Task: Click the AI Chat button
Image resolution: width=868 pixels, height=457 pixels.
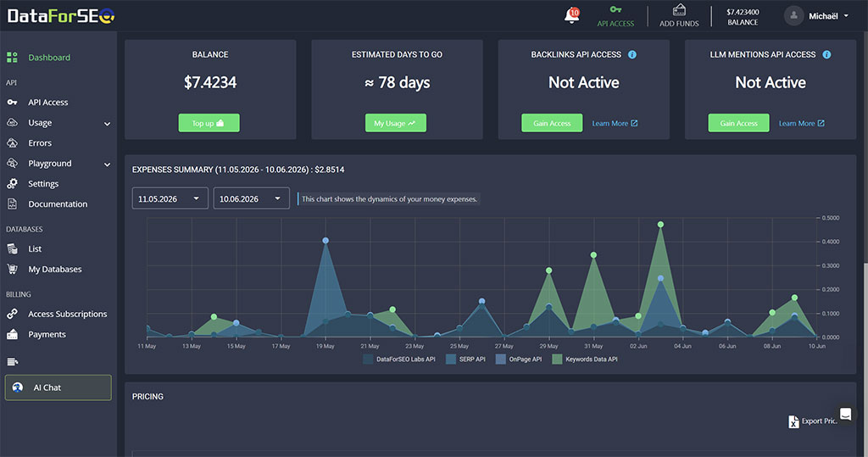Action: click(58, 387)
